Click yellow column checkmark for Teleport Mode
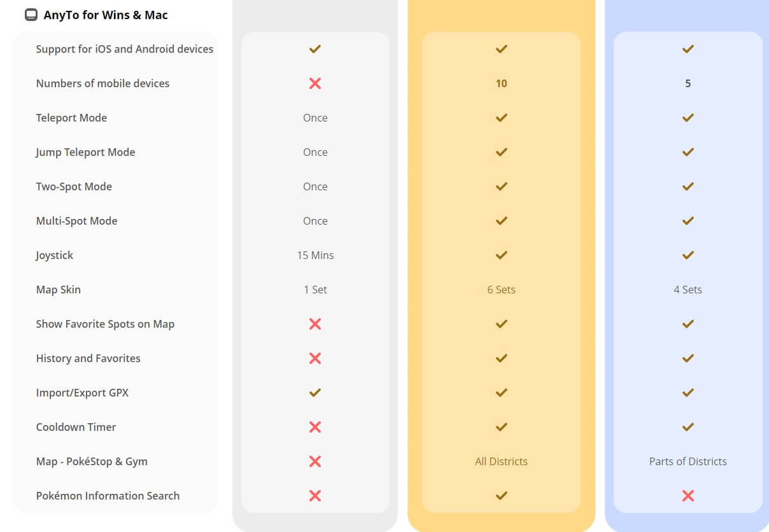This screenshot has height=532, width=769. pyautogui.click(x=501, y=118)
